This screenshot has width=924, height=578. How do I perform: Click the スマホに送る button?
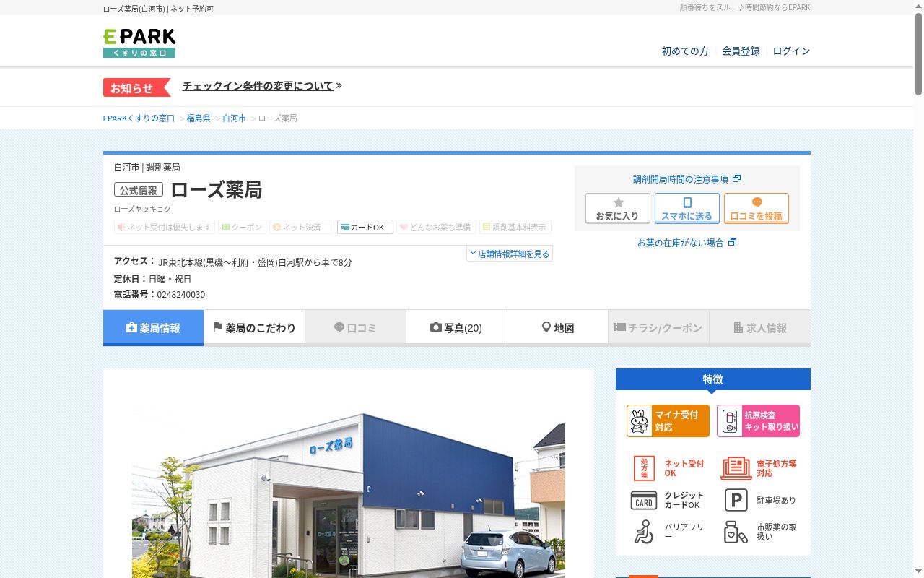click(x=687, y=208)
